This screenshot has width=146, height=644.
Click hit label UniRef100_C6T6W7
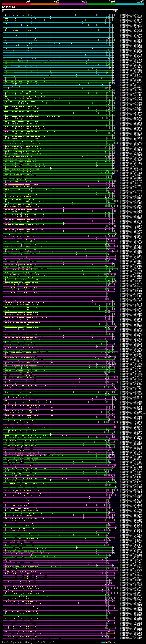(131, 113)
